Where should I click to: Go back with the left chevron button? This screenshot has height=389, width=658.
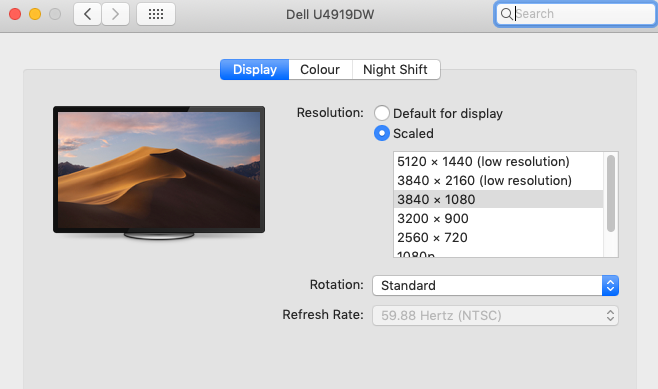87,14
